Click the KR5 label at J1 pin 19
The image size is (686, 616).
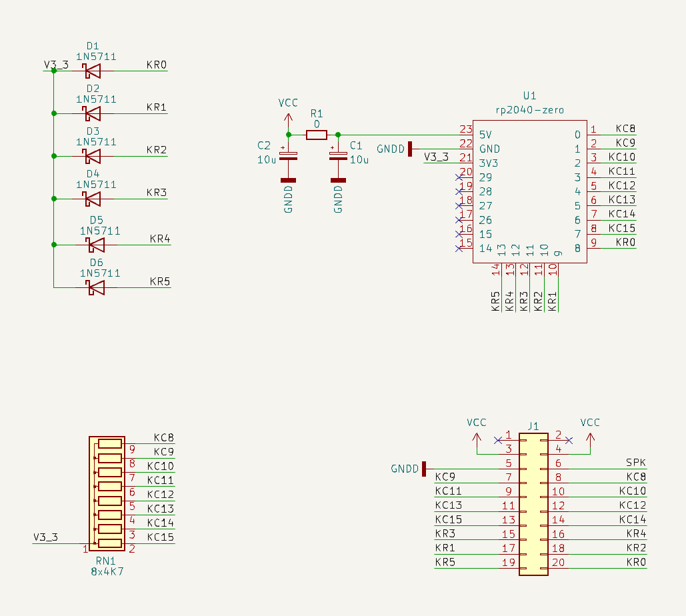(445, 562)
